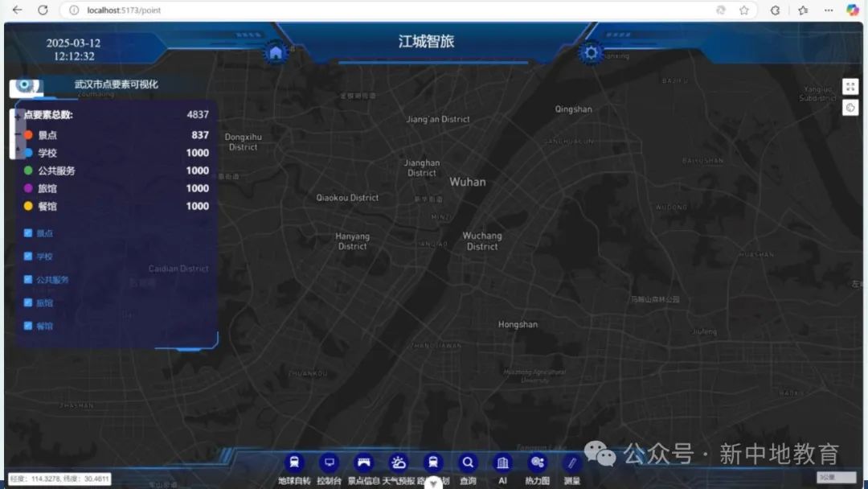Open the 路线规划 route planning train icon
The width and height of the screenshot is (868, 489).
(x=433, y=462)
